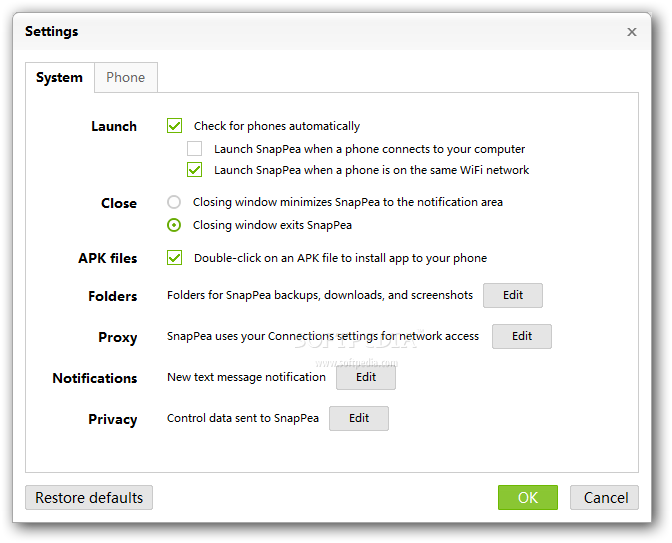Cancel the Settings dialog
Screen dimensions: 672x543
tap(604, 498)
